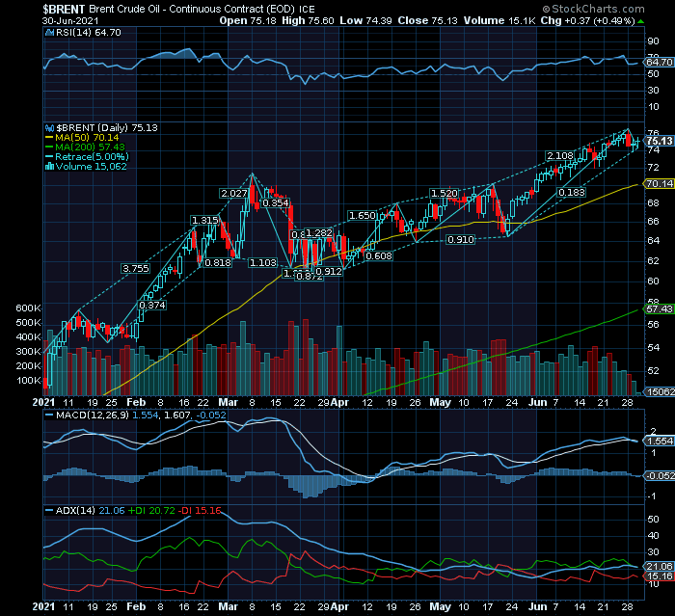Click the date "30-Jun-2021"
675x616 pixels.
[70, 20]
